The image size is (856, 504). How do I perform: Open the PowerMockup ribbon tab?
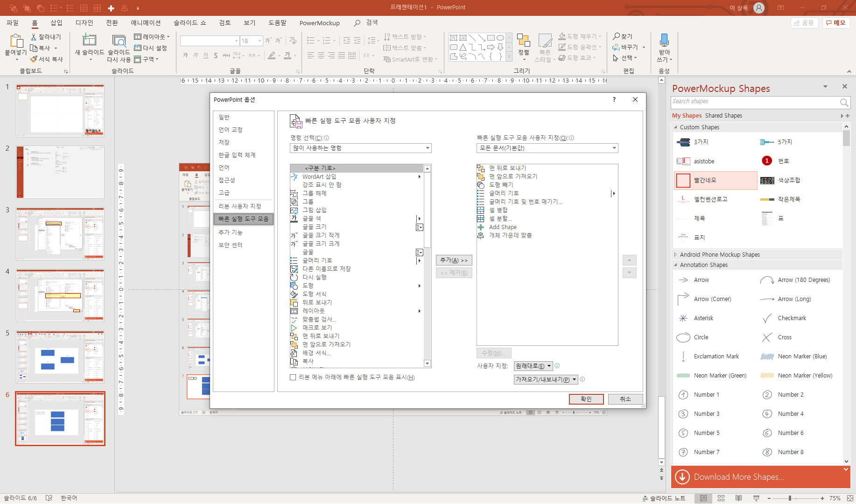[320, 23]
